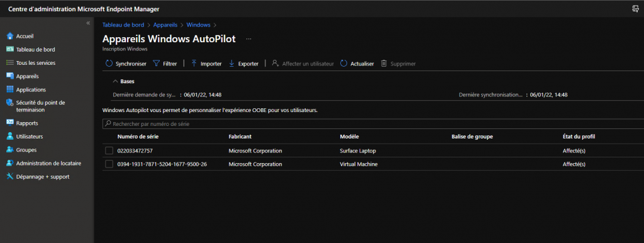
Task: Check the box for serial 022033472757
Action: coord(109,151)
